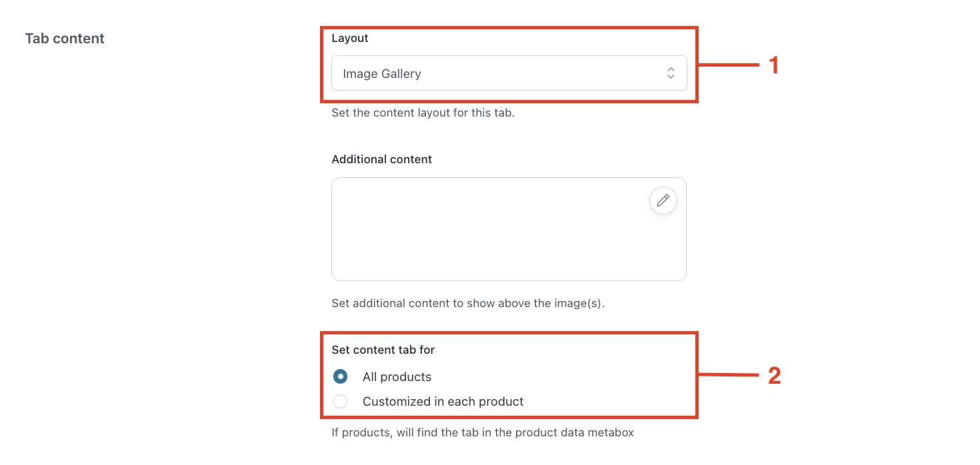Click the "Set additional content to show" description
Viewport: 980px width, 465px height.
click(468, 303)
